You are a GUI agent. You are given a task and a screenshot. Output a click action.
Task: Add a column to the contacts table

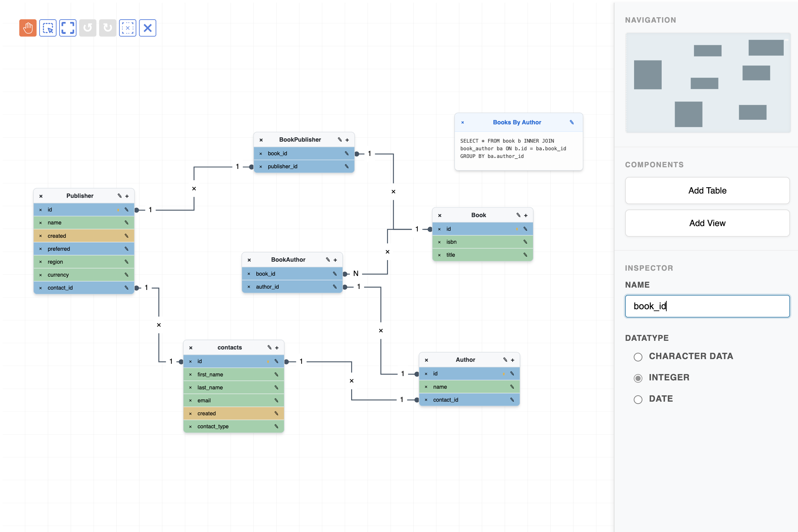point(277,348)
